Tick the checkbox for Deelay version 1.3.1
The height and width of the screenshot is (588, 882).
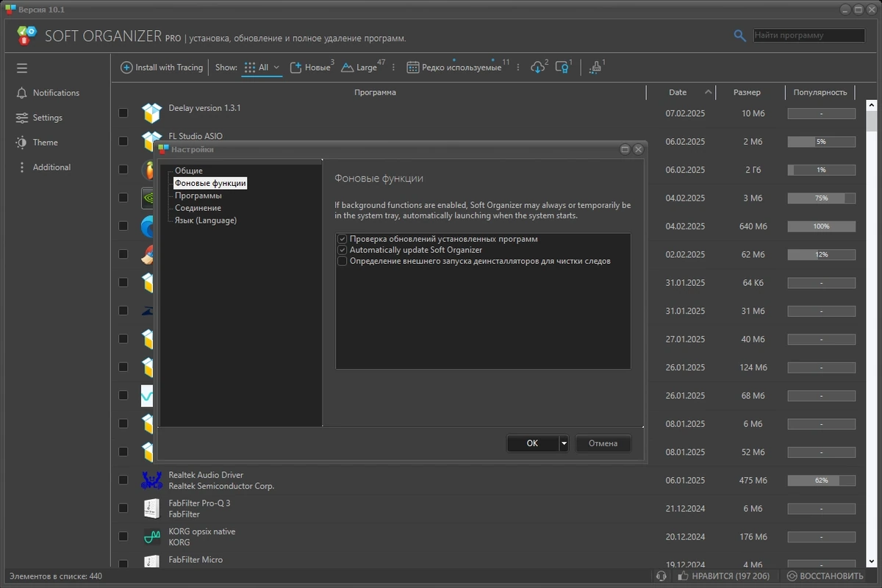pos(123,112)
